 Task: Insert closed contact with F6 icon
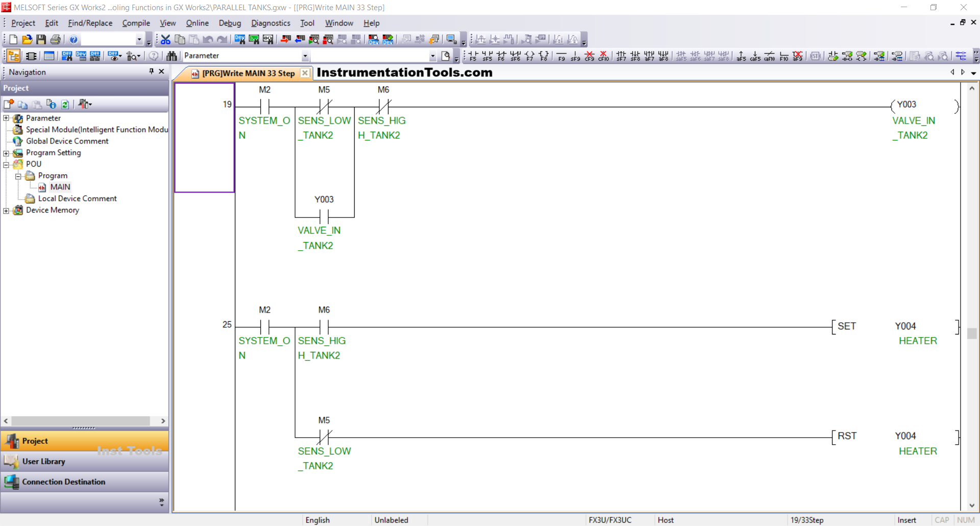[501, 56]
